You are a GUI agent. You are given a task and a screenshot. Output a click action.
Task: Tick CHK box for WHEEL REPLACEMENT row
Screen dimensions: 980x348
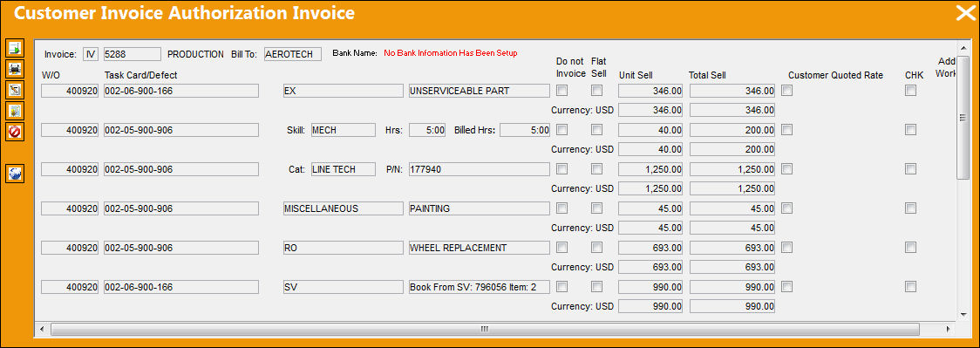pyautogui.click(x=910, y=248)
